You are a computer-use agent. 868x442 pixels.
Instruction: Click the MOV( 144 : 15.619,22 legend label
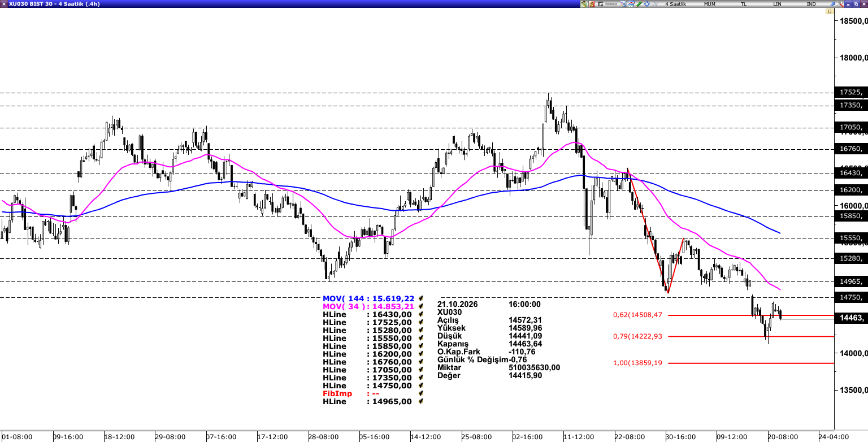click(x=368, y=298)
